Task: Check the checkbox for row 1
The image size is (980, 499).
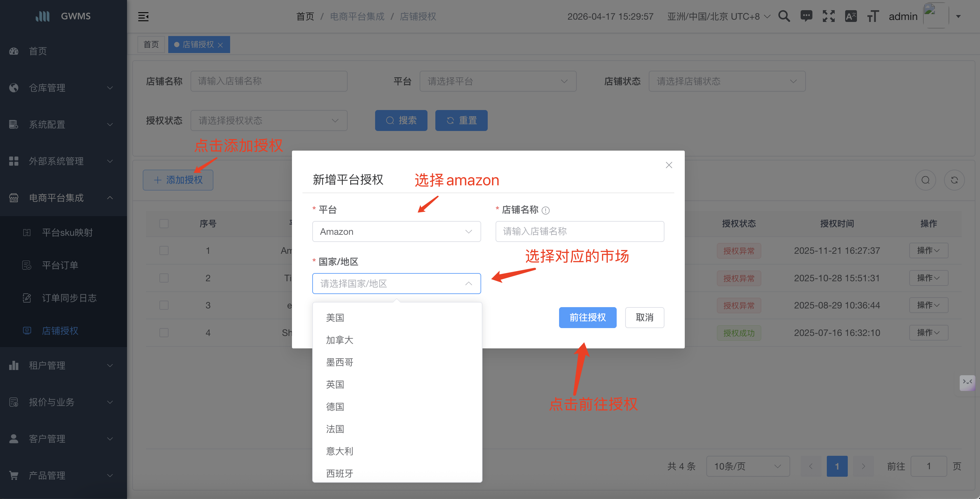Action: (x=164, y=250)
